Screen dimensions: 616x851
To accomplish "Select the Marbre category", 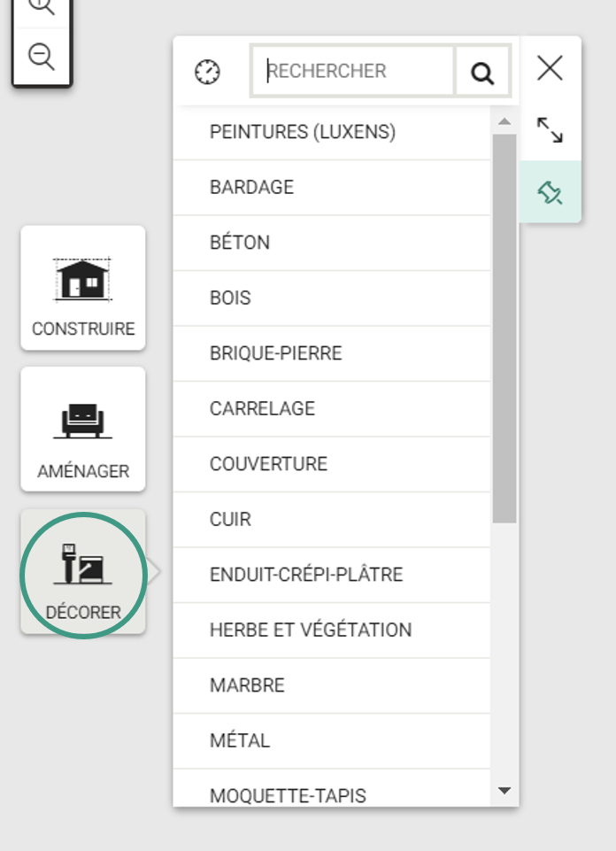I will (332, 686).
